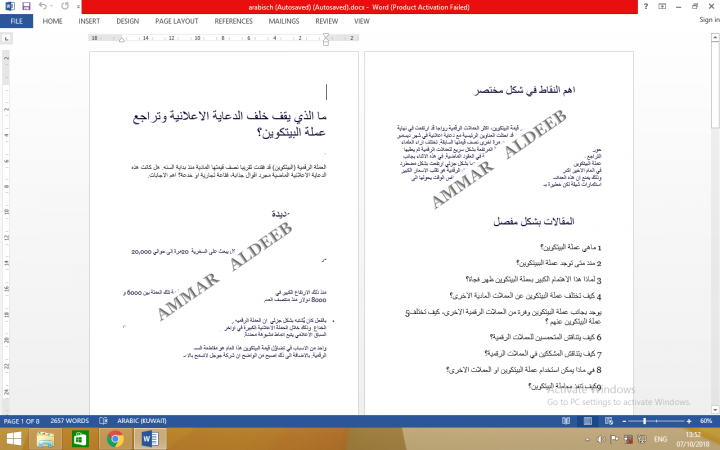Click the Word application icon in title bar
Screen dimensions: 720x450
(x=9, y=6)
